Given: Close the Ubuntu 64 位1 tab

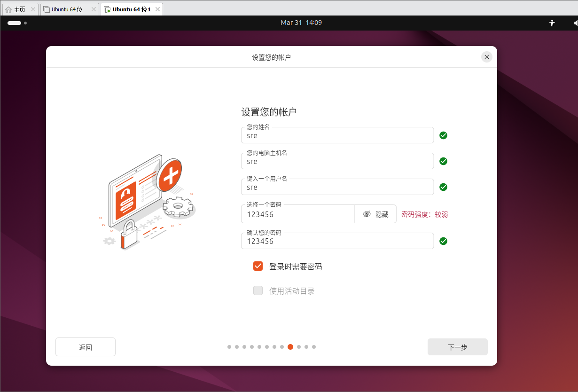Looking at the screenshot, I should [x=156, y=9].
